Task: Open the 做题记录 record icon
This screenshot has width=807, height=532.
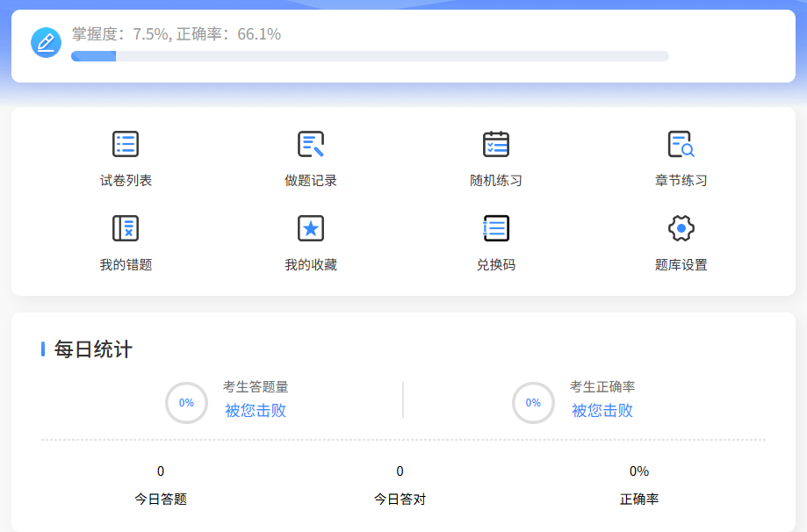Action: point(311,144)
